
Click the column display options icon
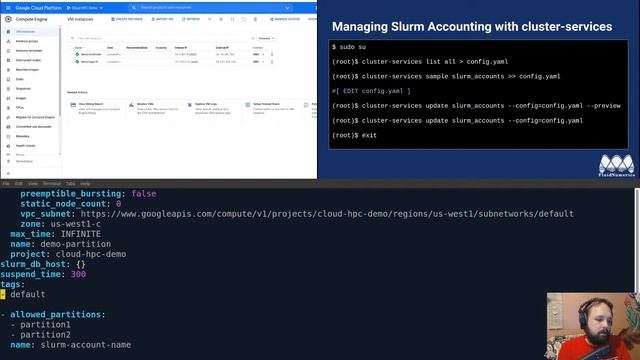point(253,38)
